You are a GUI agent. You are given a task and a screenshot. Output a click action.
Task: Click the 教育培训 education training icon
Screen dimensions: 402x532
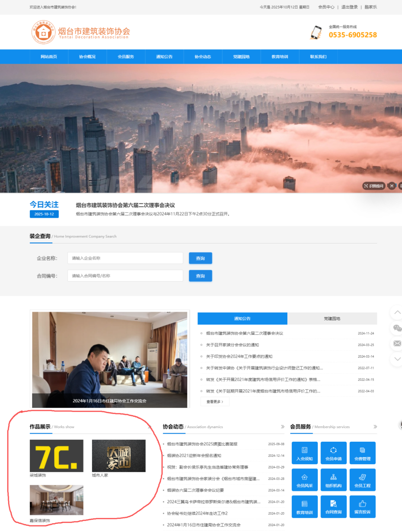coord(304,506)
